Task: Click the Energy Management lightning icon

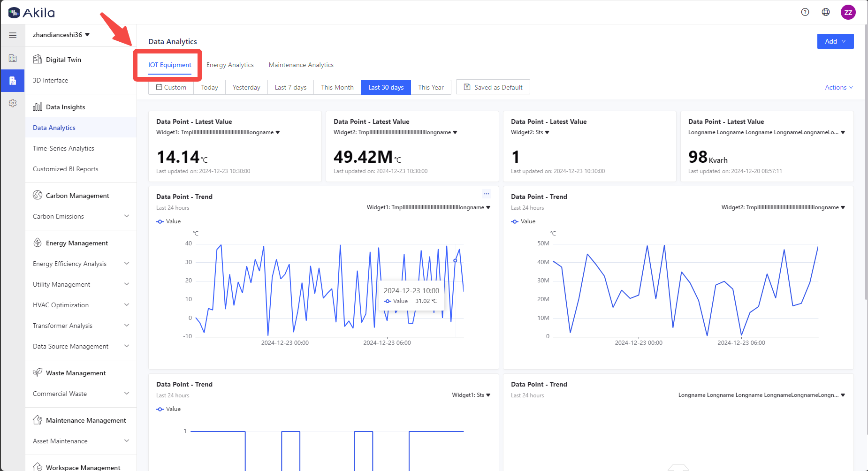Action: click(x=38, y=243)
